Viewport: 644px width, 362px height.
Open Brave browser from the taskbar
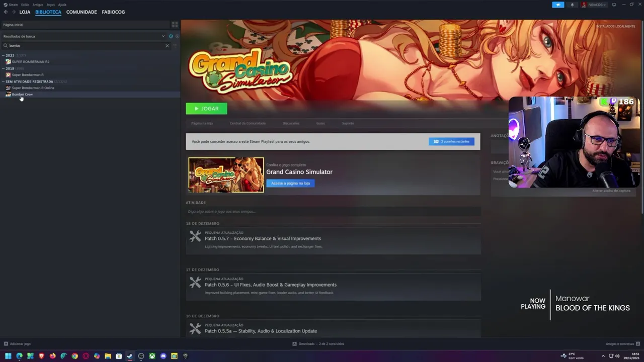click(x=41, y=356)
